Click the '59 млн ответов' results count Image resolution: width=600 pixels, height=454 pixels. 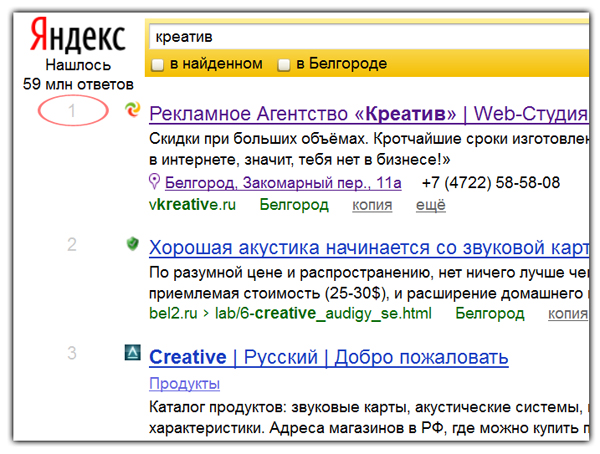tap(78, 84)
